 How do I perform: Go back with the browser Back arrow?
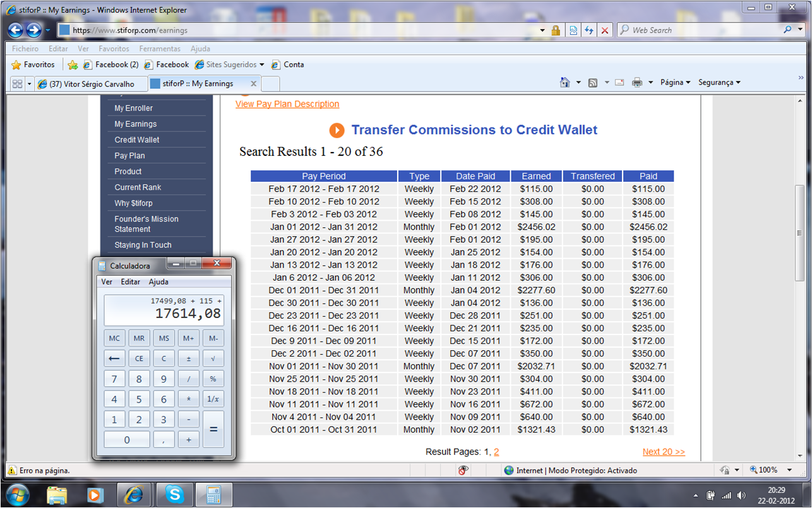(16, 30)
